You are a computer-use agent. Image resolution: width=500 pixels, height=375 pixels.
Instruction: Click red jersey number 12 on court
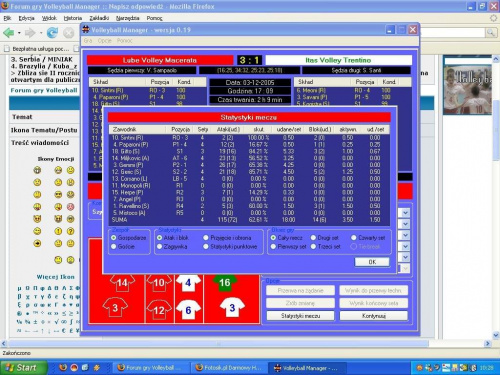(x=159, y=310)
